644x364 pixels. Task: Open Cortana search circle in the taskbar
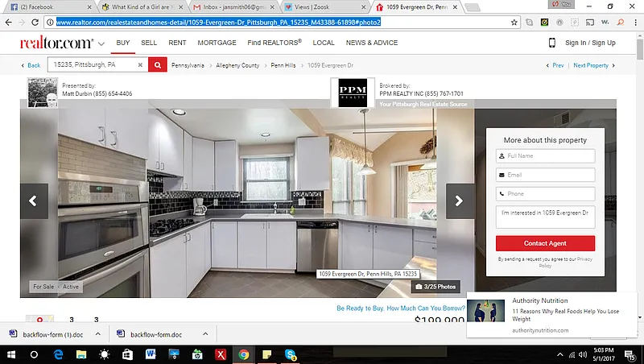pyautogui.click(x=34, y=354)
